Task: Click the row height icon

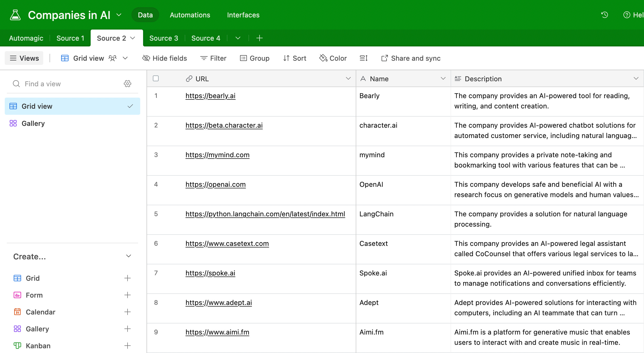Action: 364,58
